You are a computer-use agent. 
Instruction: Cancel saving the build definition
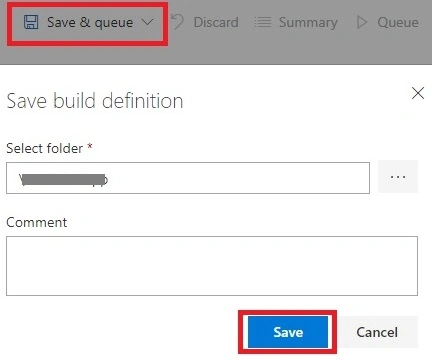377,332
